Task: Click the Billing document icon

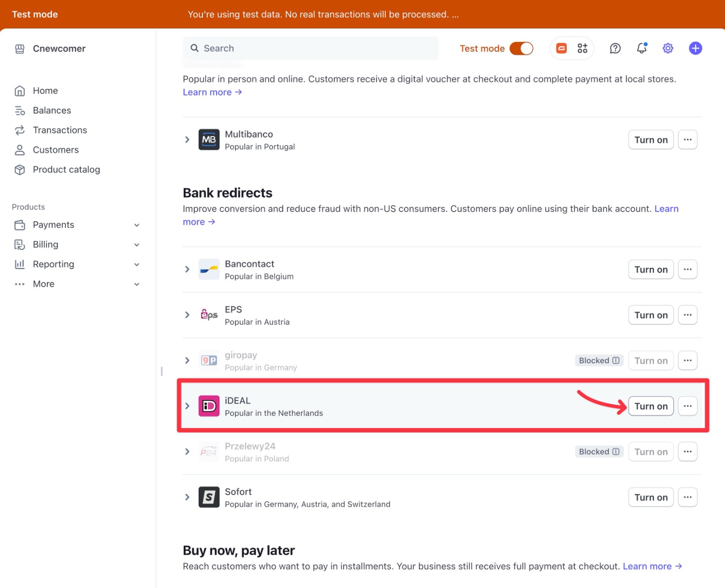Action: [x=20, y=245]
